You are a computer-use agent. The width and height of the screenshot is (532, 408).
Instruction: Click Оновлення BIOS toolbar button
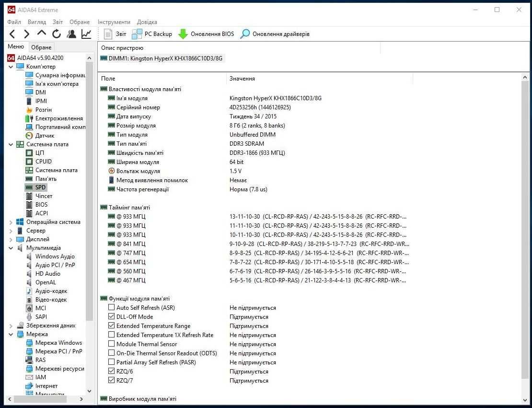(x=206, y=34)
